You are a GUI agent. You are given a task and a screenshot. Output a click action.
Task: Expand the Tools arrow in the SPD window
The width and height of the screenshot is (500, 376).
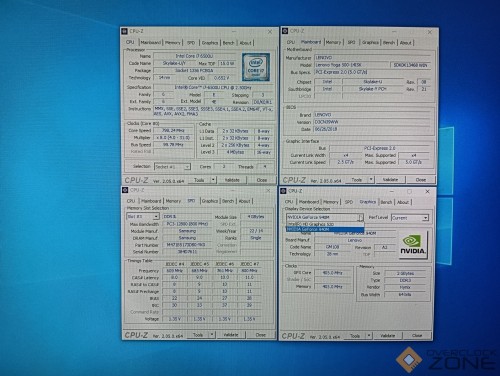point(212,334)
